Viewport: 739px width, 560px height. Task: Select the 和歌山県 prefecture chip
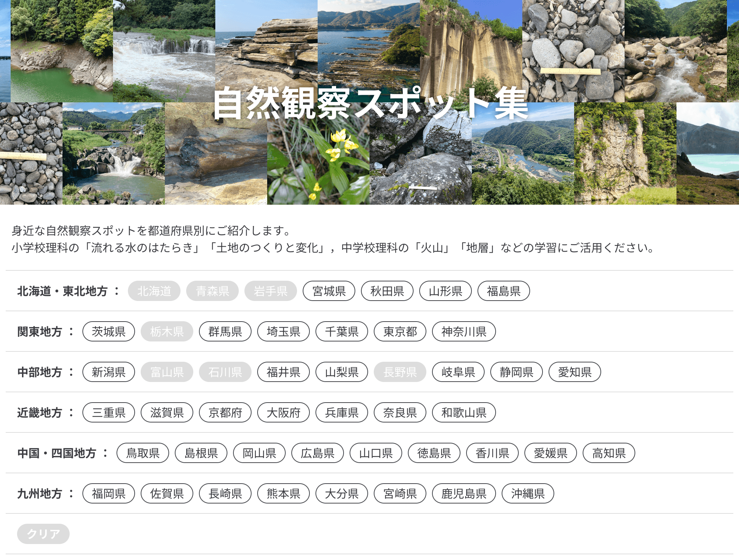pos(464,413)
